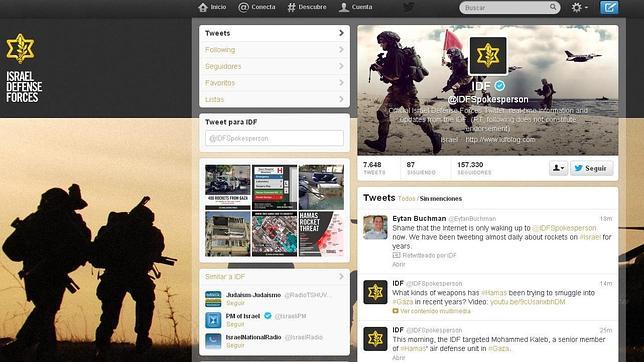Click the Buscar search box
Image resolution: width=644 pixels, height=362 pixels.
pyautogui.click(x=510, y=7)
